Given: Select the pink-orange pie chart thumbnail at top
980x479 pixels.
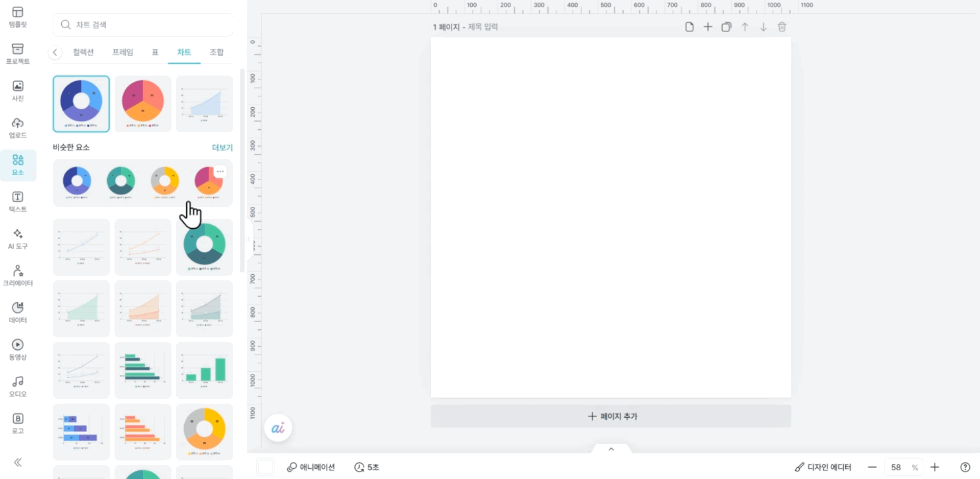Looking at the screenshot, I should 143,104.
